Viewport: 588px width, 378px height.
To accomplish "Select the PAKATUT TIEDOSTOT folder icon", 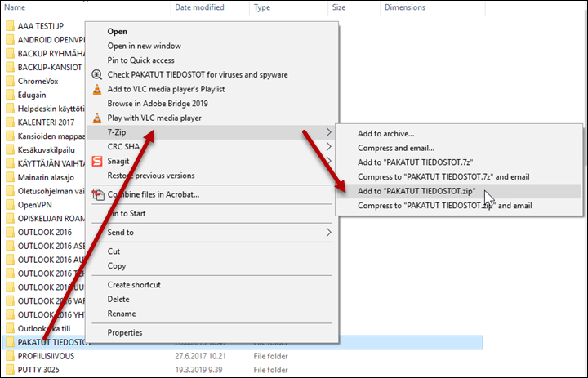I will click(10, 342).
